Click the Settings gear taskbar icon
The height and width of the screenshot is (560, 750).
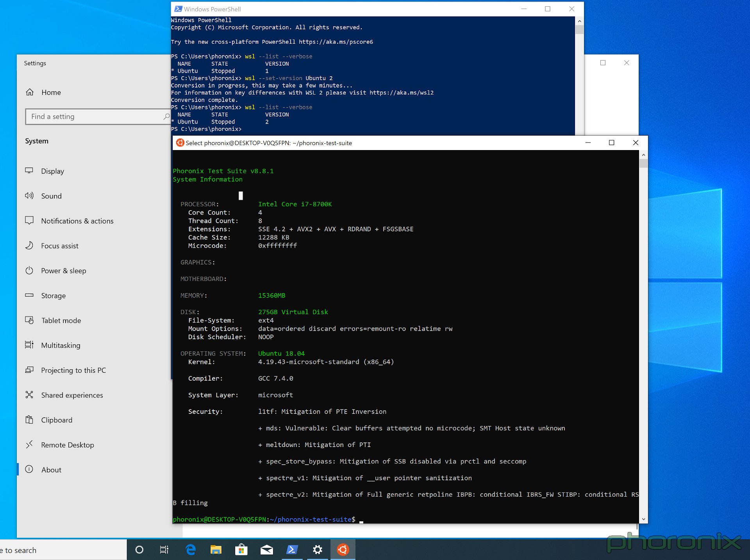(x=317, y=550)
